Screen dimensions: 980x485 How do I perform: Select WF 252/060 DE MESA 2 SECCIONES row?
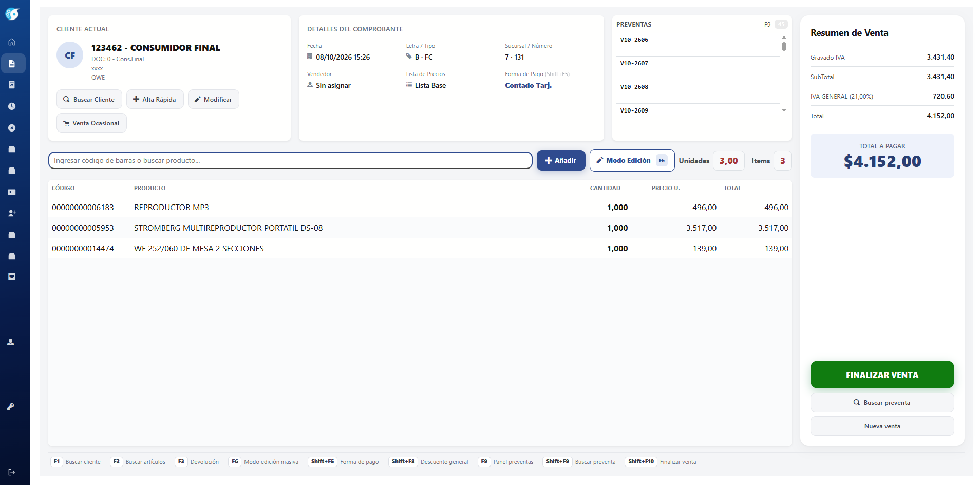coord(420,248)
